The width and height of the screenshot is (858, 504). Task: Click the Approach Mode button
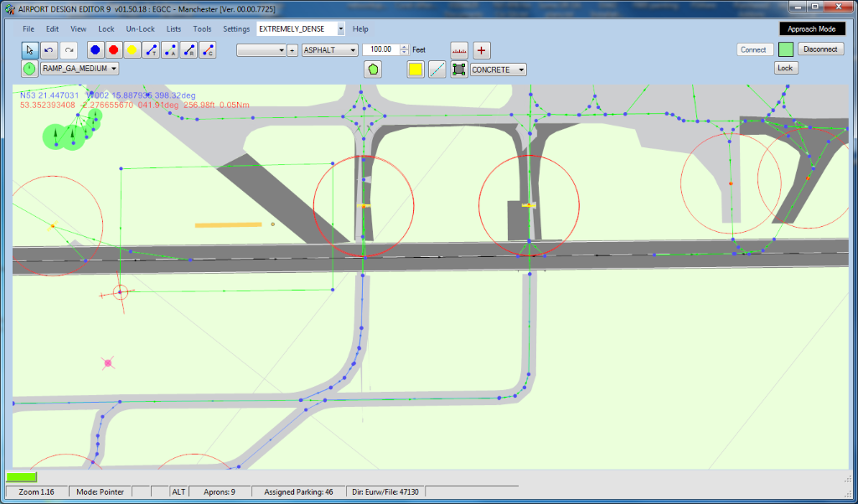pos(811,29)
